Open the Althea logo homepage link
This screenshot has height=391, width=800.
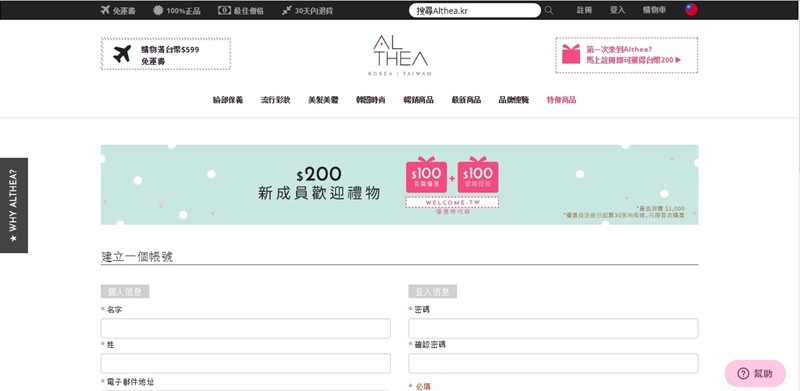[x=400, y=55]
